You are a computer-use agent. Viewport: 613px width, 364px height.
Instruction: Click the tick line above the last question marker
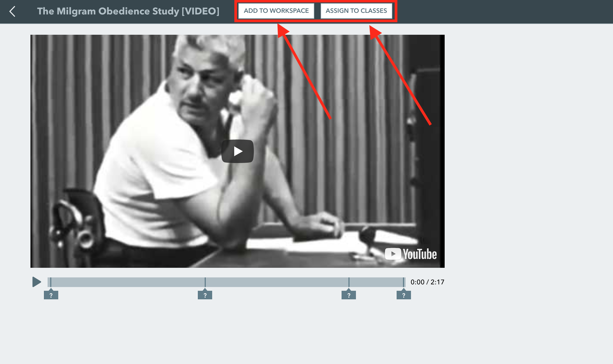tap(404, 282)
